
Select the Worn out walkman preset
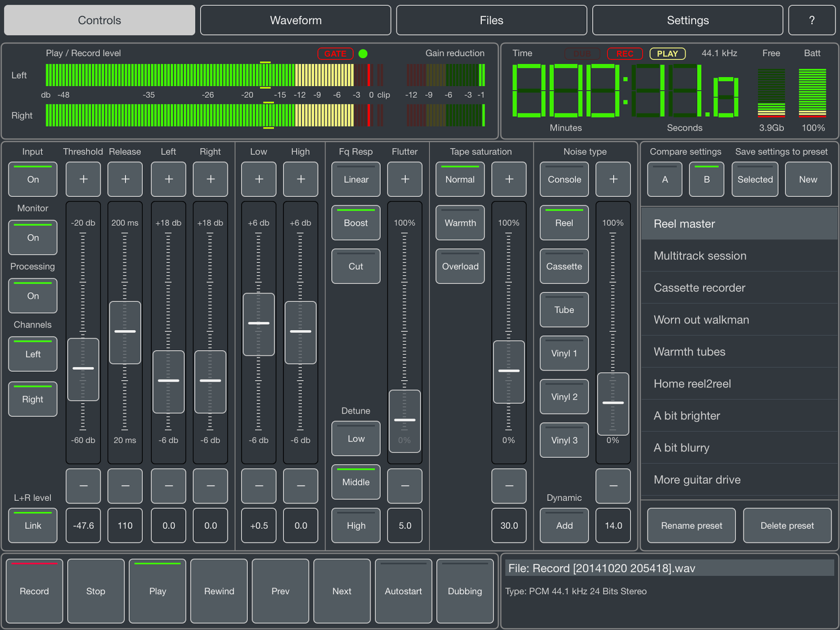(739, 320)
